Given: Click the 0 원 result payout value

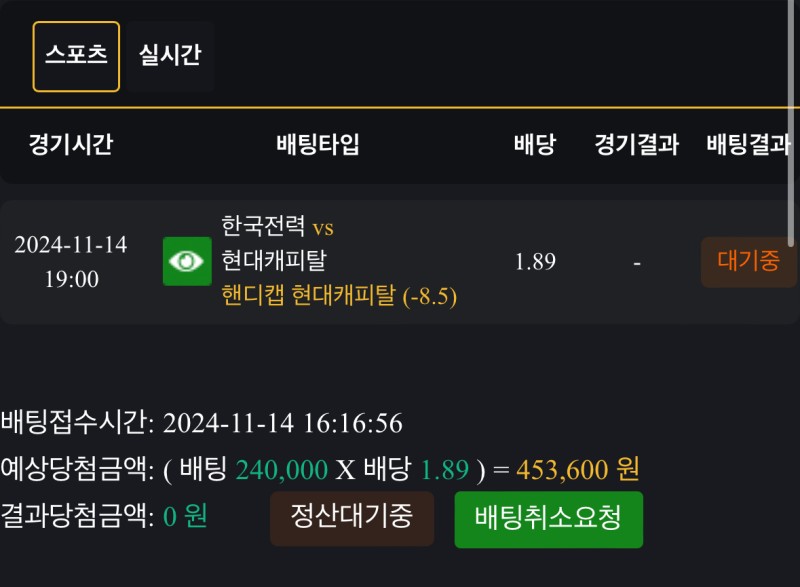Looking at the screenshot, I should tap(185, 517).
